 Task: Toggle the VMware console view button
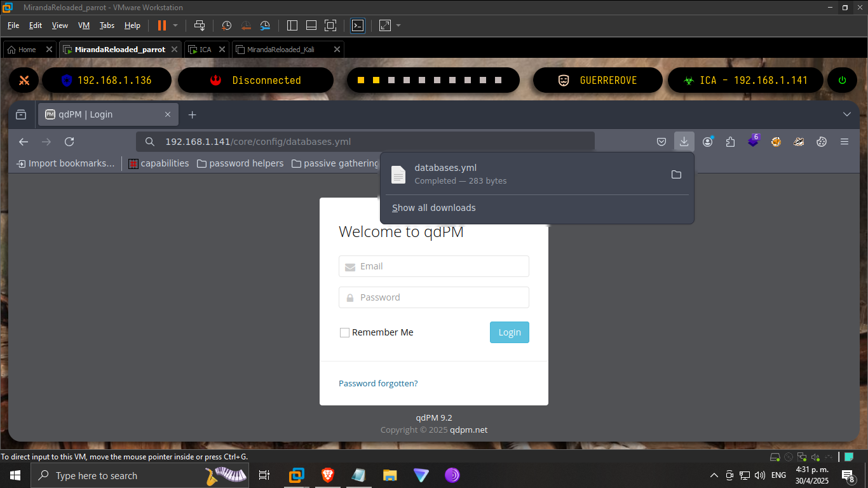click(358, 25)
